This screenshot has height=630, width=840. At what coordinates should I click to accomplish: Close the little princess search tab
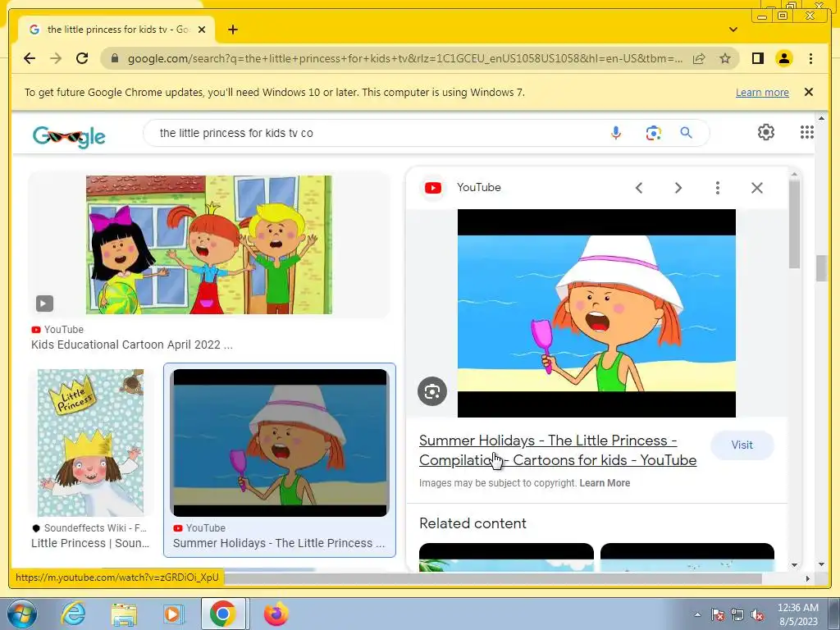[x=202, y=30]
